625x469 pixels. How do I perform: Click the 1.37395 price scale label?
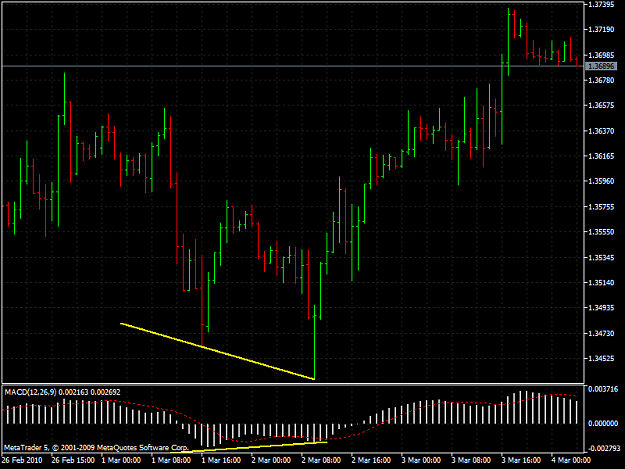(x=601, y=4)
